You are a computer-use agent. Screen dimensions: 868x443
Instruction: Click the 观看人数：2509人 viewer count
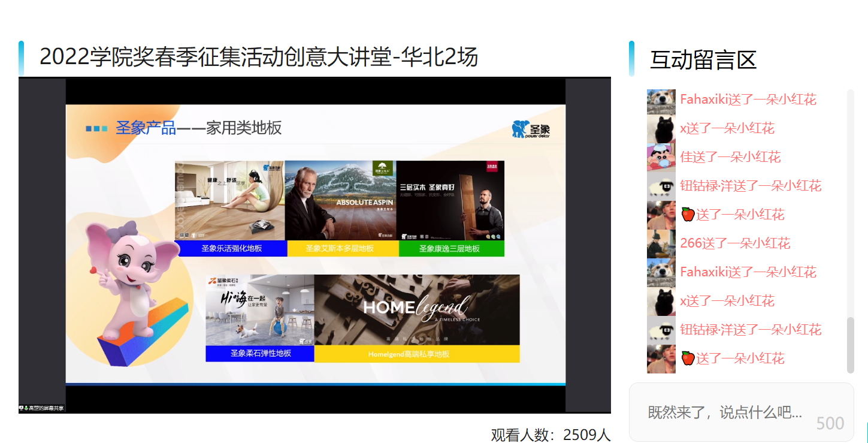551,435
